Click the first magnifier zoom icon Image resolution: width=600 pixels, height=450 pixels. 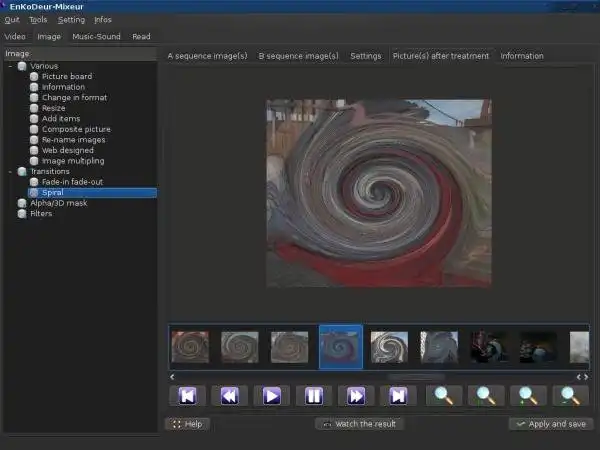443,396
